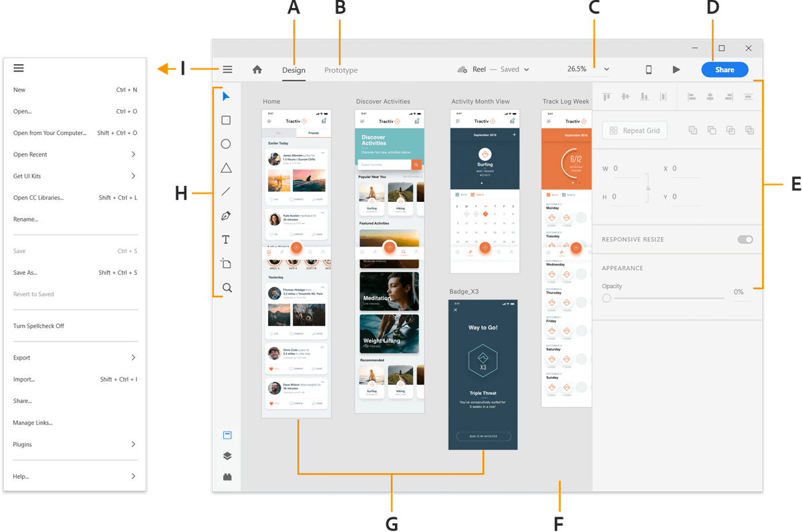Open the Layers panel

[227, 456]
